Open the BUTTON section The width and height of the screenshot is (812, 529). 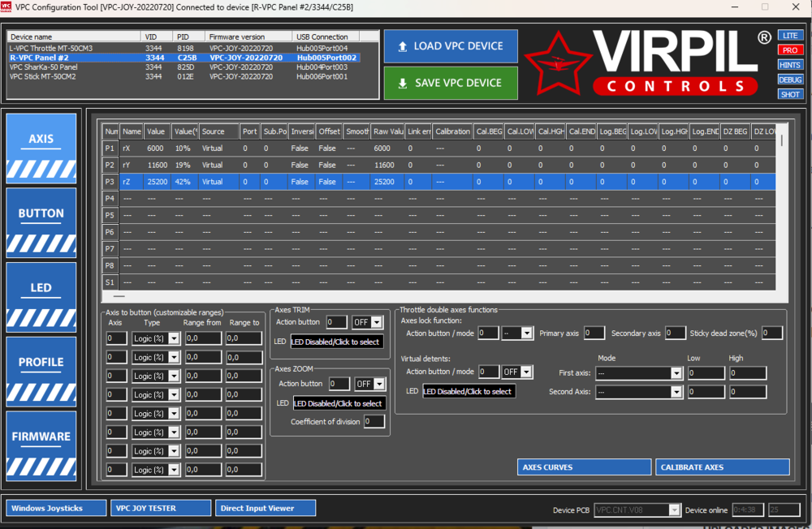coord(41,223)
